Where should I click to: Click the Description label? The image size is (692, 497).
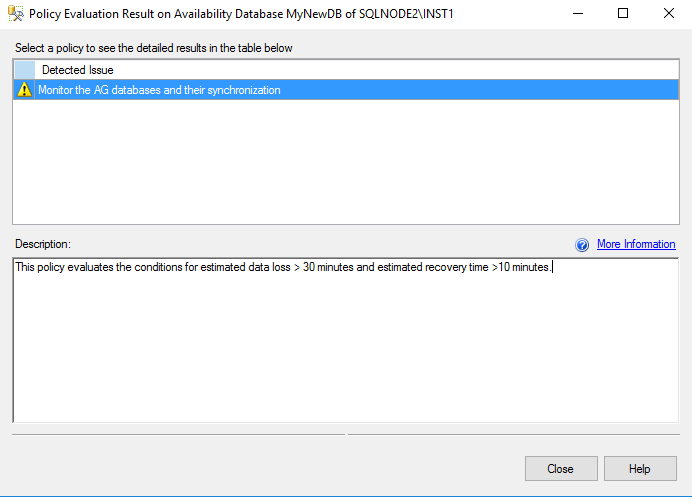tap(43, 244)
